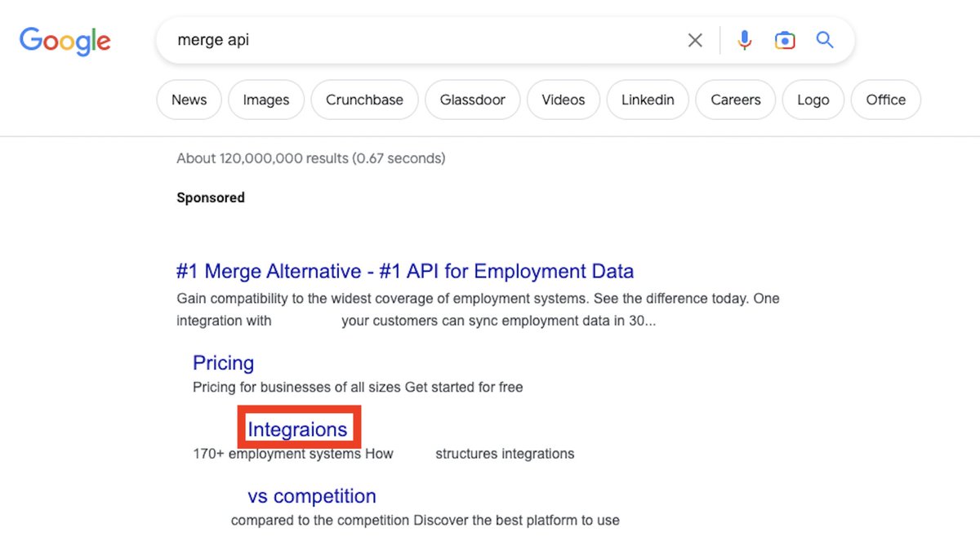Click '170+ employment systems' description text

click(x=384, y=454)
